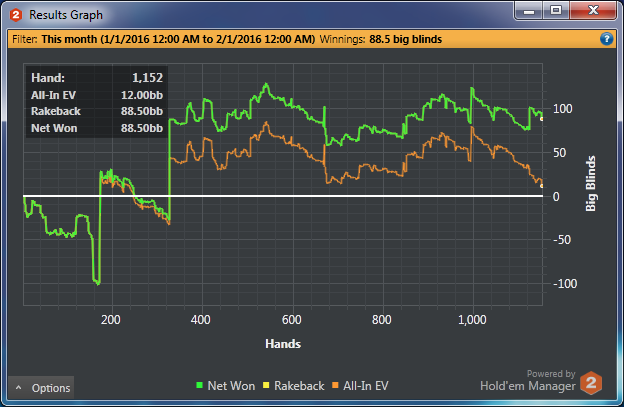Click the Hand value '1,152' in tooltip

coord(147,78)
